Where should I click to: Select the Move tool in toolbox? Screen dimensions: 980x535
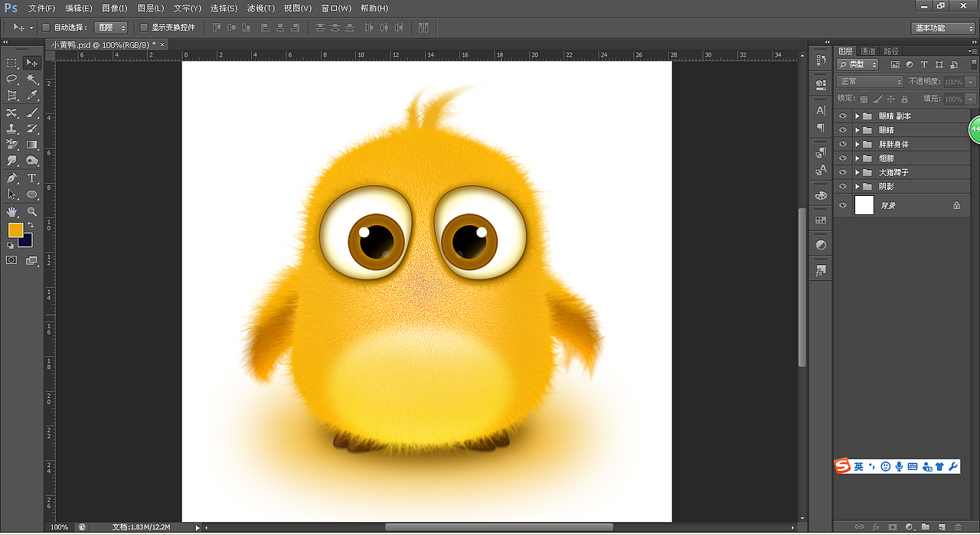pyautogui.click(x=32, y=63)
